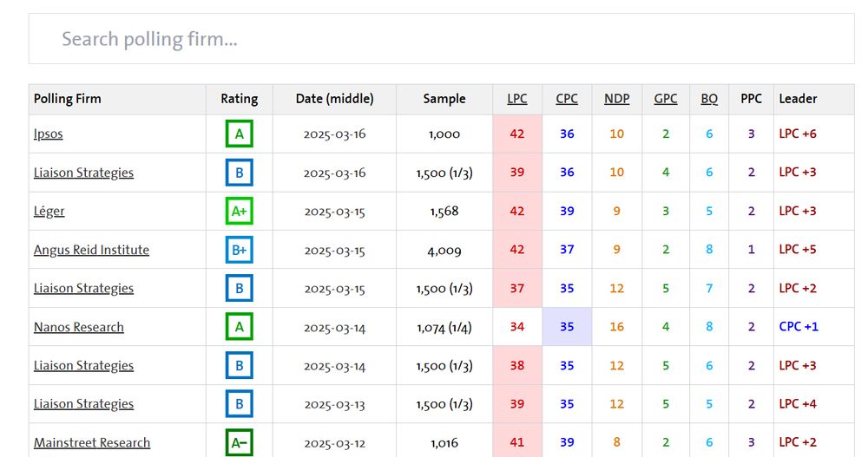Click the Liaison 2025-03-15 BQ value 7

point(709,288)
